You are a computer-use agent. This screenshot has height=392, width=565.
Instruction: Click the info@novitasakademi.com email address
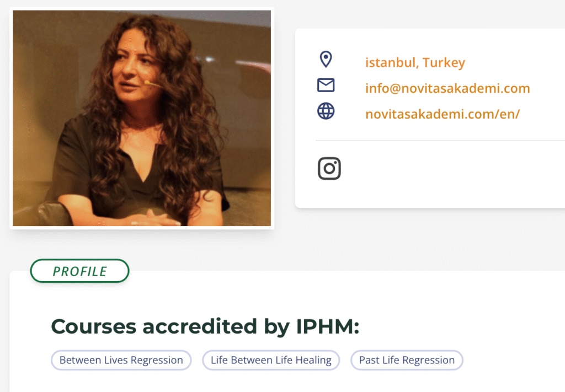(447, 89)
